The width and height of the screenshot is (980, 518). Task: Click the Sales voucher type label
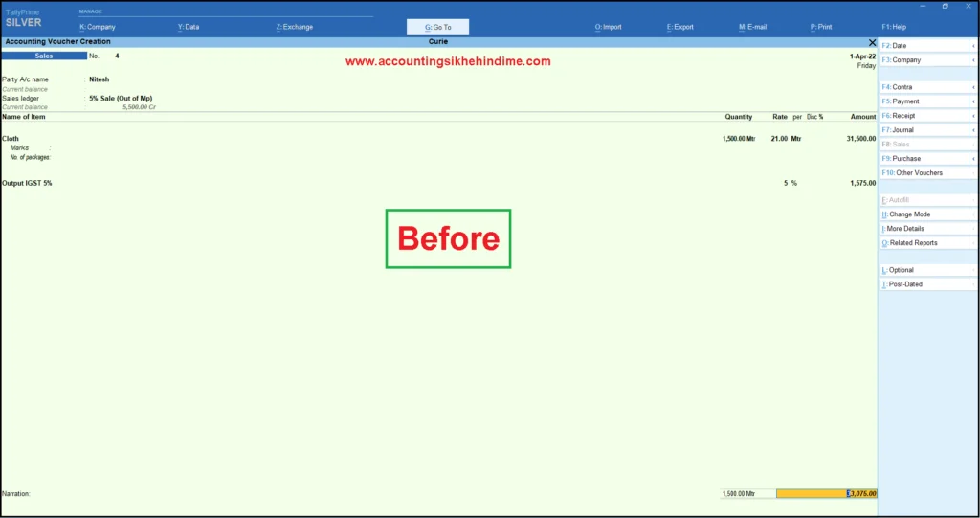[44, 56]
